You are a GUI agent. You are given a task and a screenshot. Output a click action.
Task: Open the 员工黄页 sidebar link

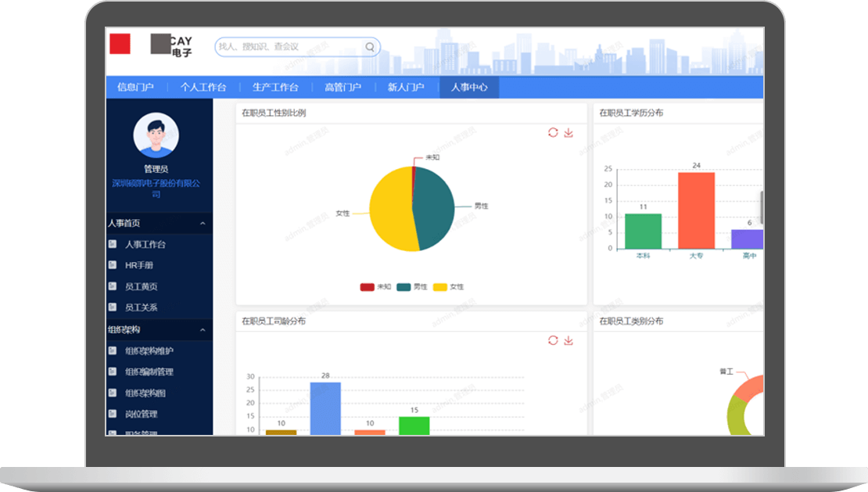142,287
